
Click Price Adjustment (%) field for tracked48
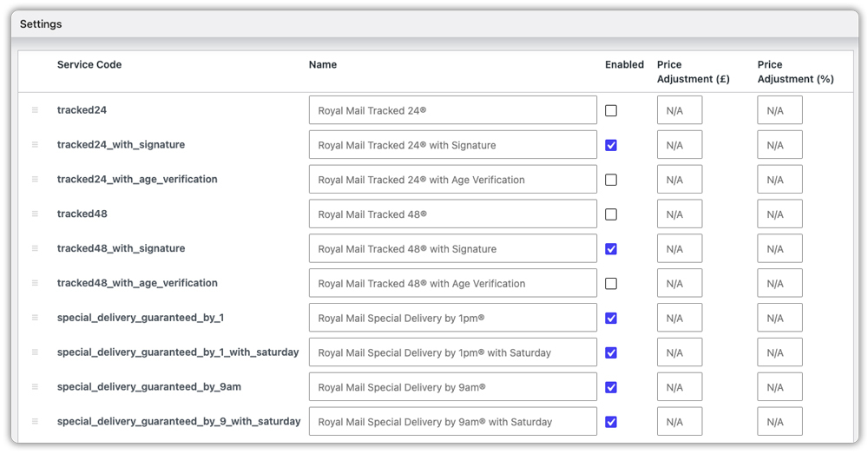click(x=780, y=214)
